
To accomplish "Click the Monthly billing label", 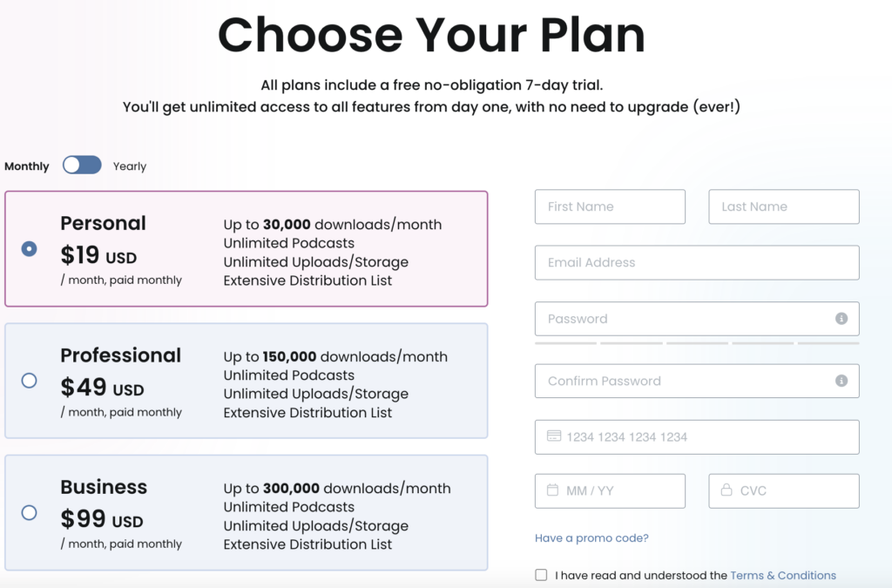I will click(x=27, y=166).
